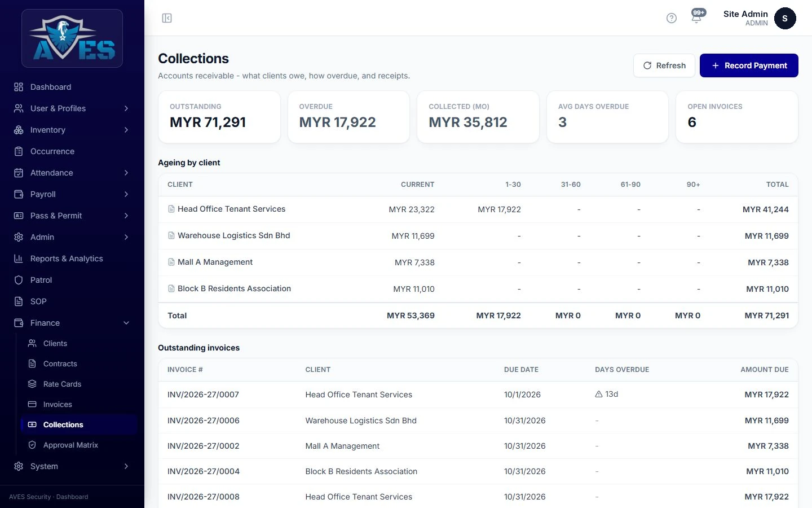The width and height of the screenshot is (812, 508).
Task: Open the Invoices menu entry
Action: 79,404
